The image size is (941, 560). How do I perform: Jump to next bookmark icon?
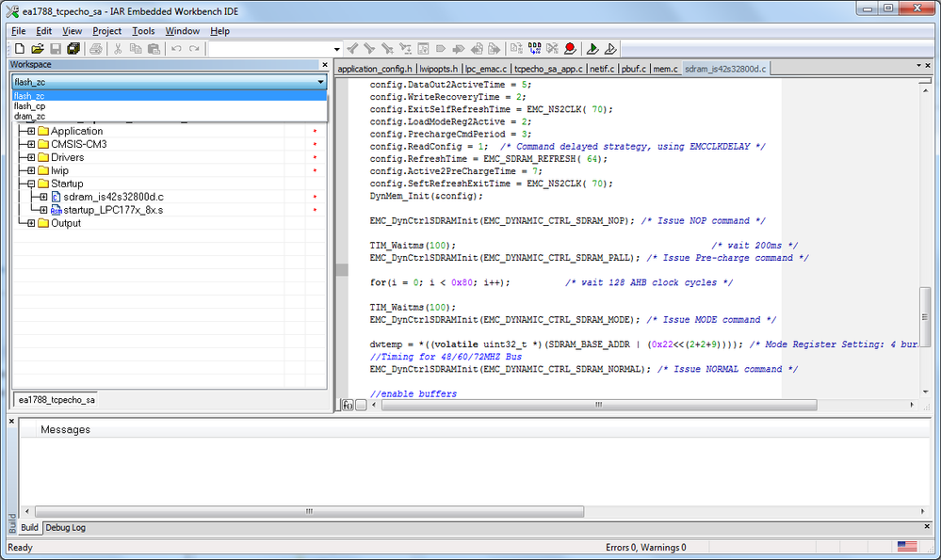click(459, 49)
